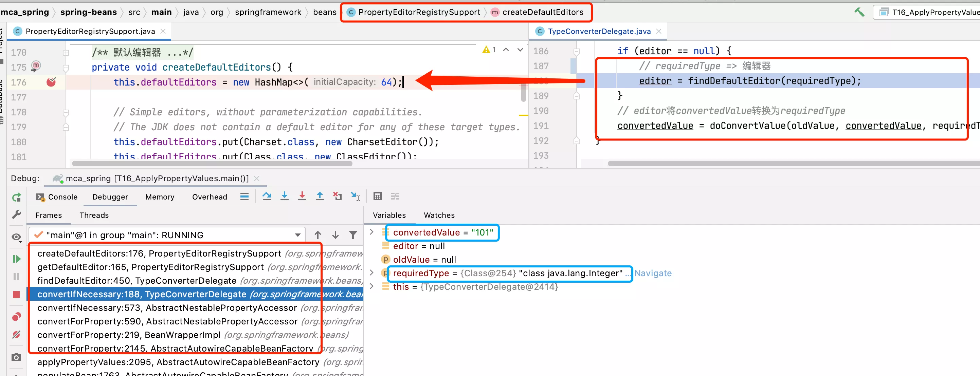Click the Rerun debug icon
Viewport: 980px width, 376px height.
(16, 197)
